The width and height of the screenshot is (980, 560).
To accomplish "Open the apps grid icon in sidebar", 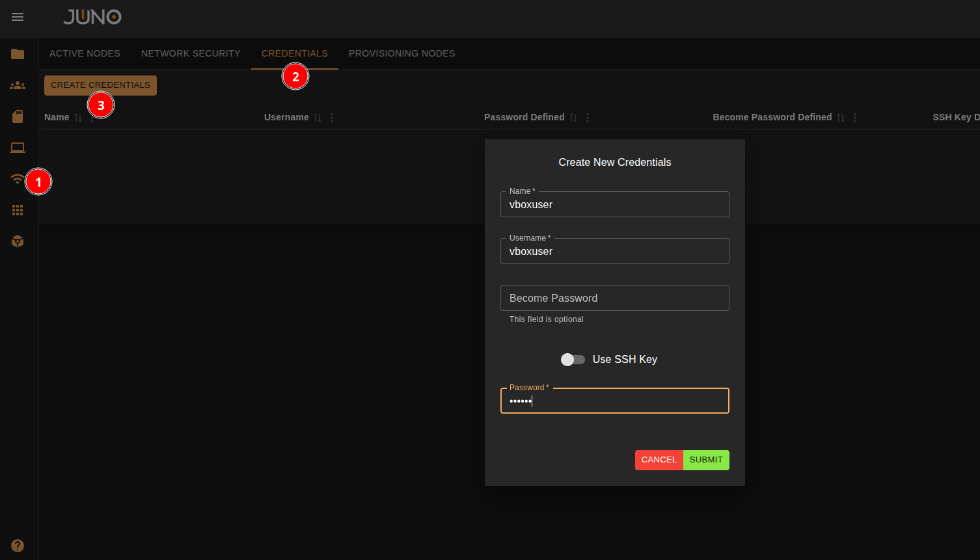I will 18,210.
